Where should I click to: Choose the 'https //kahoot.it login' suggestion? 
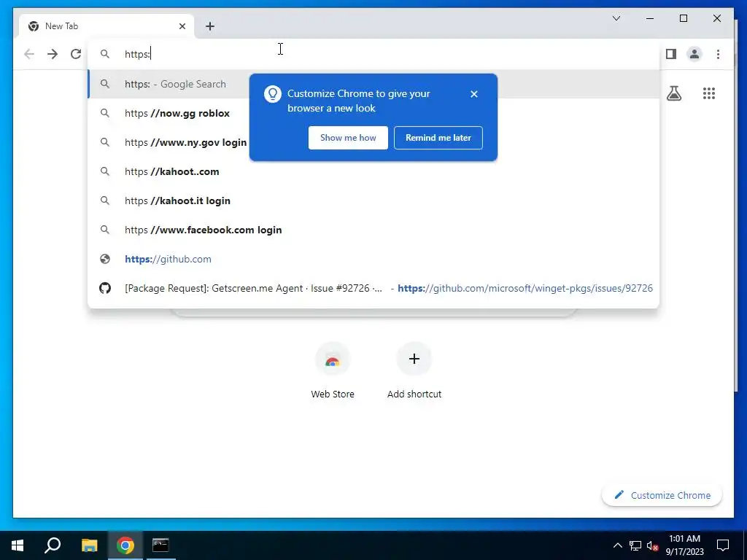click(x=373, y=201)
